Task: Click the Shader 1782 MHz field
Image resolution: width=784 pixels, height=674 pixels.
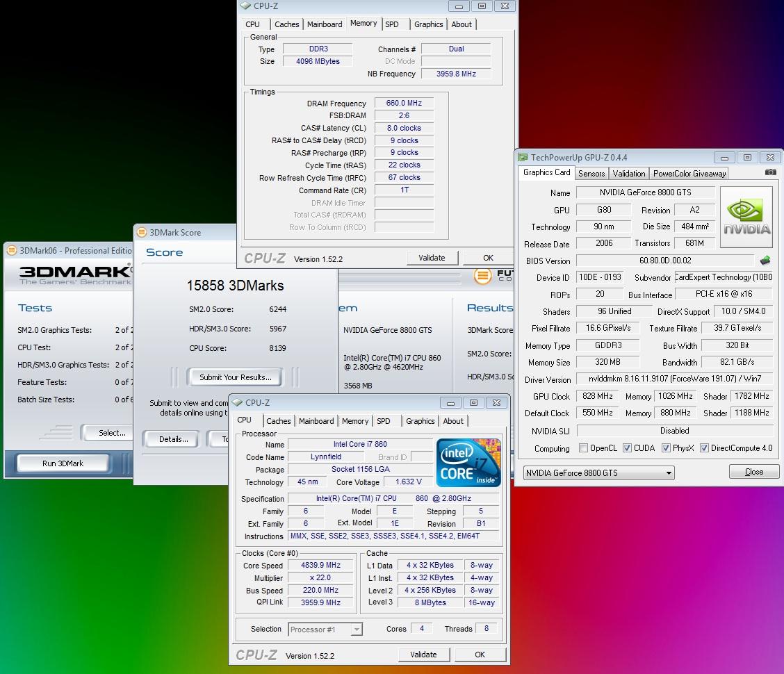Action: [x=751, y=397]
